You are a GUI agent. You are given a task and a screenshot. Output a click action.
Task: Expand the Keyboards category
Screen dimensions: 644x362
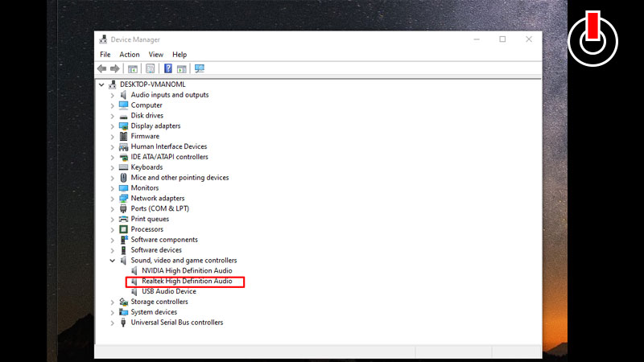112,167
